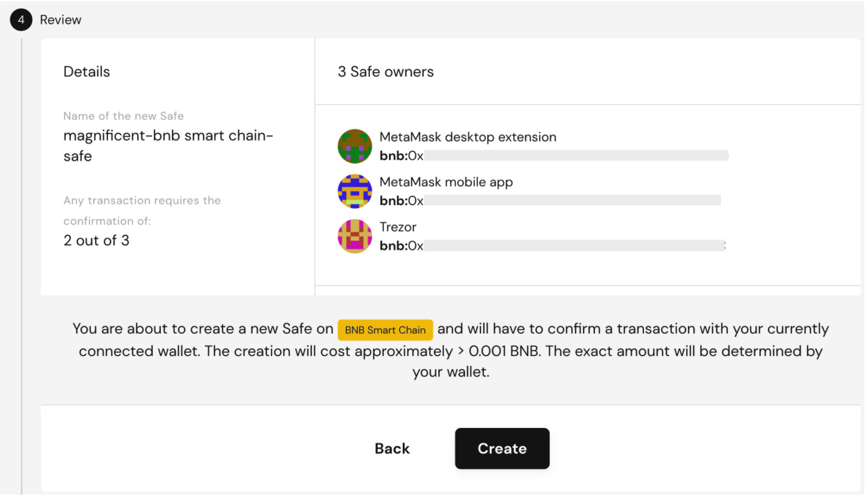The width and height of the screenshot is (868, 497).
Task: Click the '3 Safe owners' heading
Action: click(386, 71)
